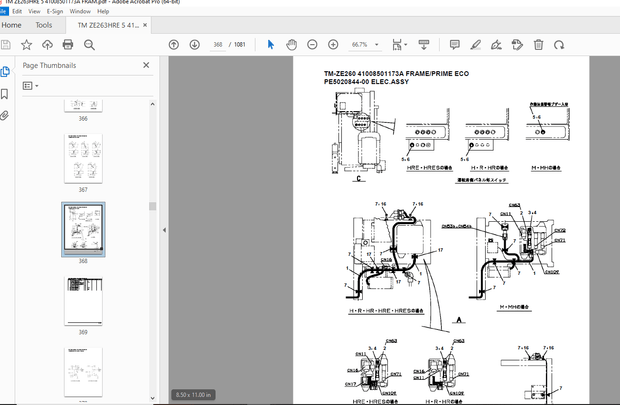Go to previous page with up arrow
620x405 pixels.
click(174, 45)
